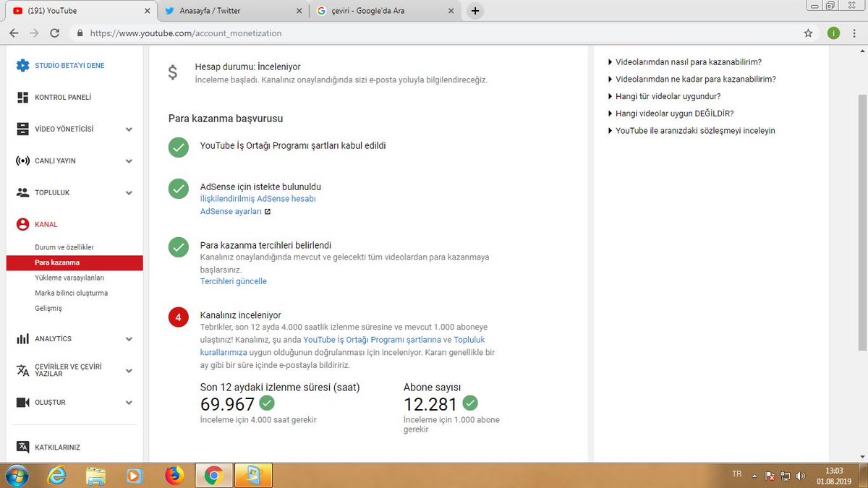Click the 69.967 watch hours value

point(227,404)
